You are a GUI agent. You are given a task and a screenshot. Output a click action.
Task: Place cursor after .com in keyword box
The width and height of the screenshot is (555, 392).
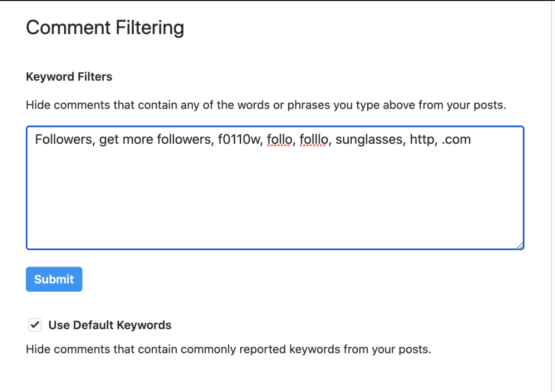tap(471, 140)
